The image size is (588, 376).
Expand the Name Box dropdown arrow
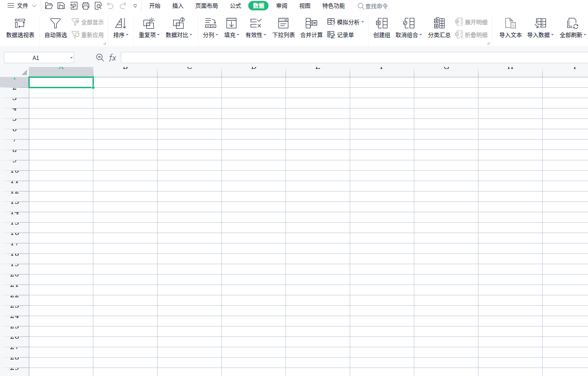pos(71,58)
